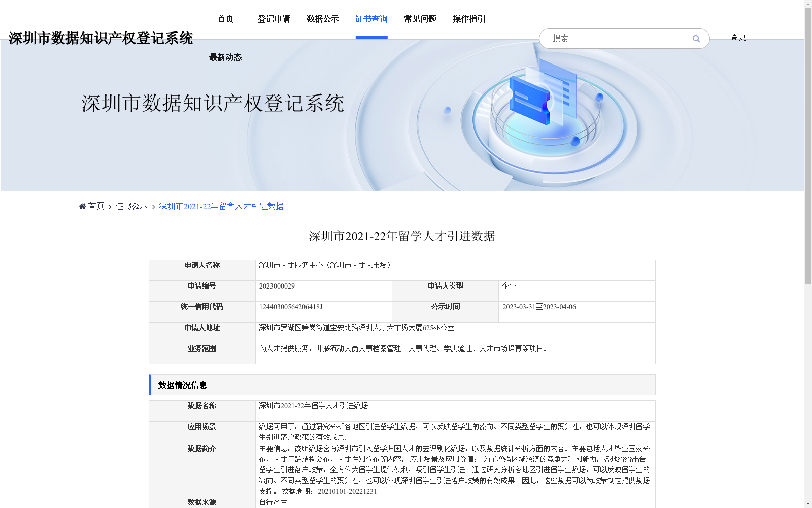Screen dimensions: 812x508
Task: Click the 企业 applicant type value
Action: pyautogui.click(x=509, y=286)
